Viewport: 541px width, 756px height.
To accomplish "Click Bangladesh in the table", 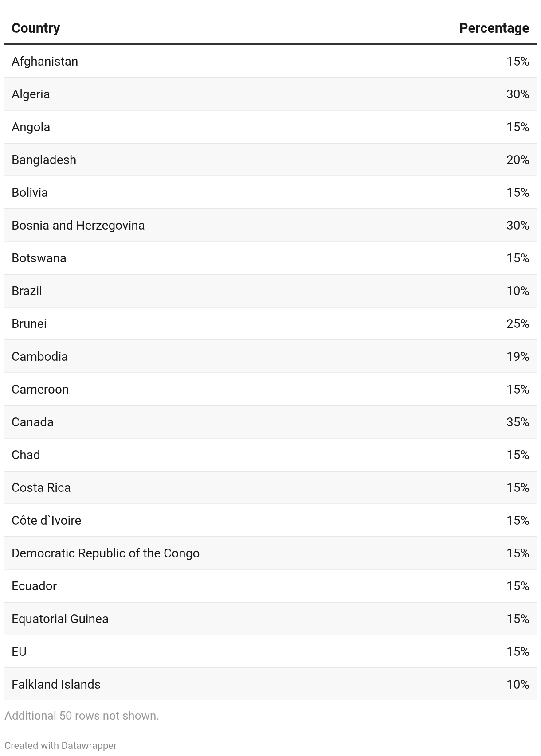I will click(x=44, y=160).
